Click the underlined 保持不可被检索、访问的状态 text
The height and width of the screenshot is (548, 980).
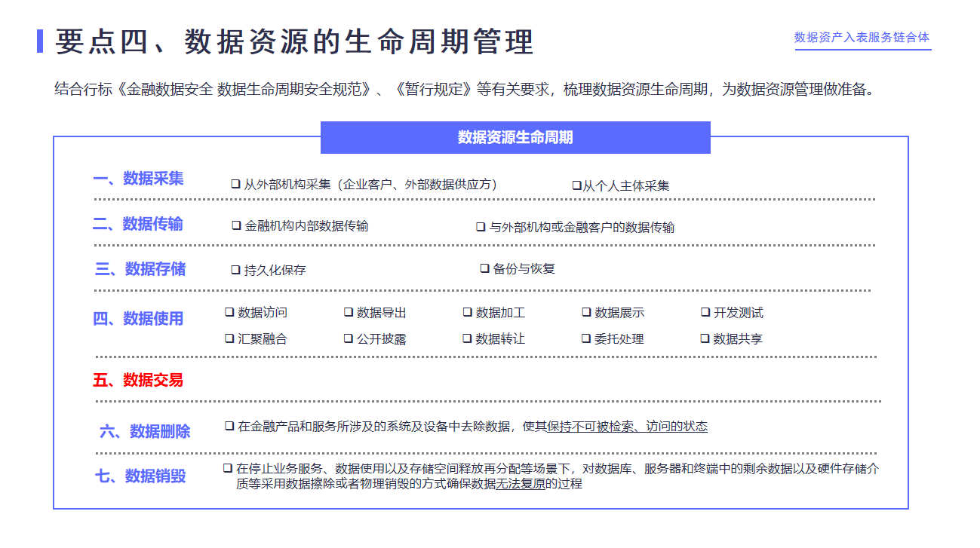(x=628, y=427)
